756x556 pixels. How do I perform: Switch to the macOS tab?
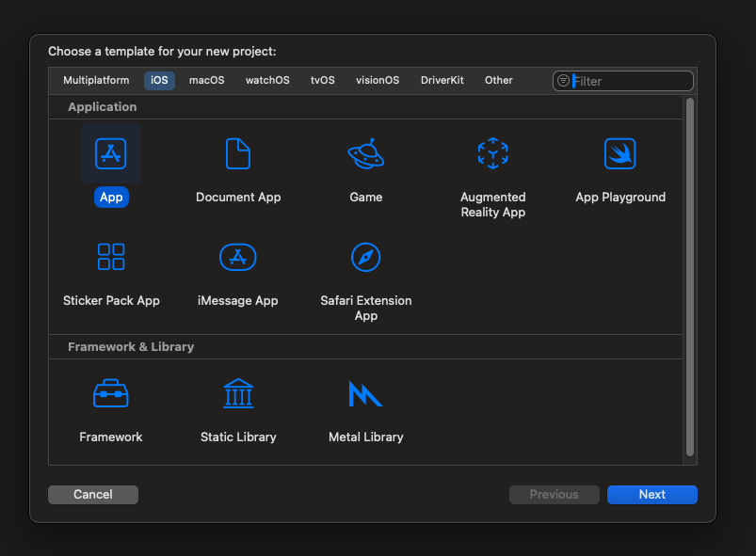point(206,81)
